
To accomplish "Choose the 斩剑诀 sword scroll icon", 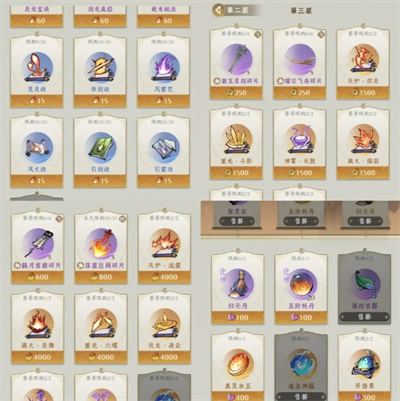I will 100,67.
